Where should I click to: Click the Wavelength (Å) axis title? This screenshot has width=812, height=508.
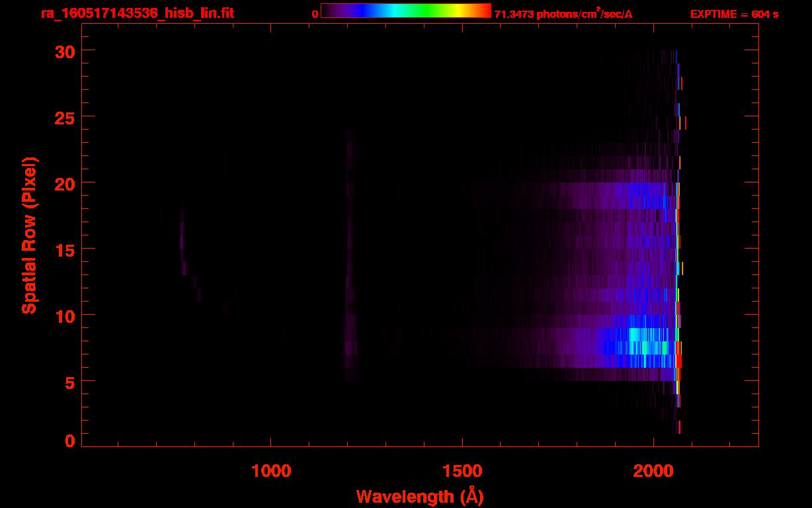point(419,496)
